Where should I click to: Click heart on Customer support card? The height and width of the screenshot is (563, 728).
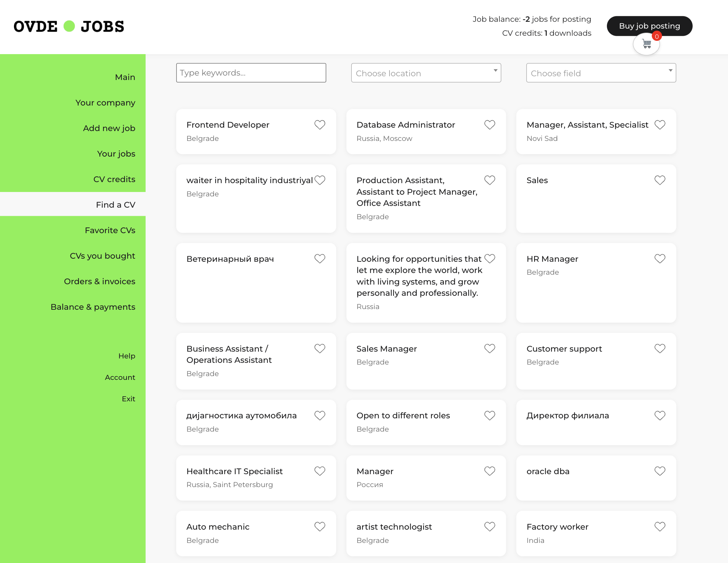click(x=660, y=349)
